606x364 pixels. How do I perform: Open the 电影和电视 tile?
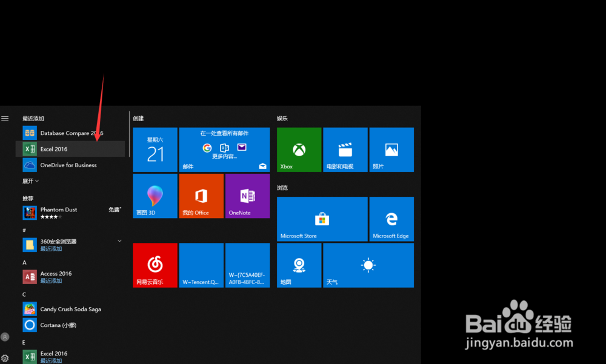pyautogui.click(x=345, y=150)
